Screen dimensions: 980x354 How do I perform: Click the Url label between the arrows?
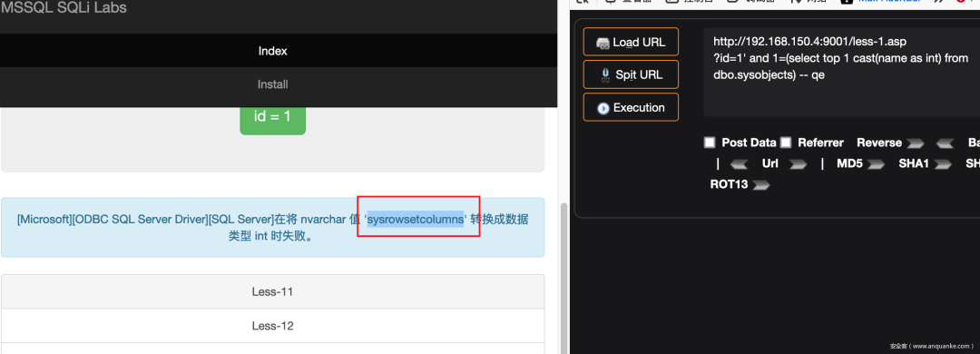click(770, 164)
